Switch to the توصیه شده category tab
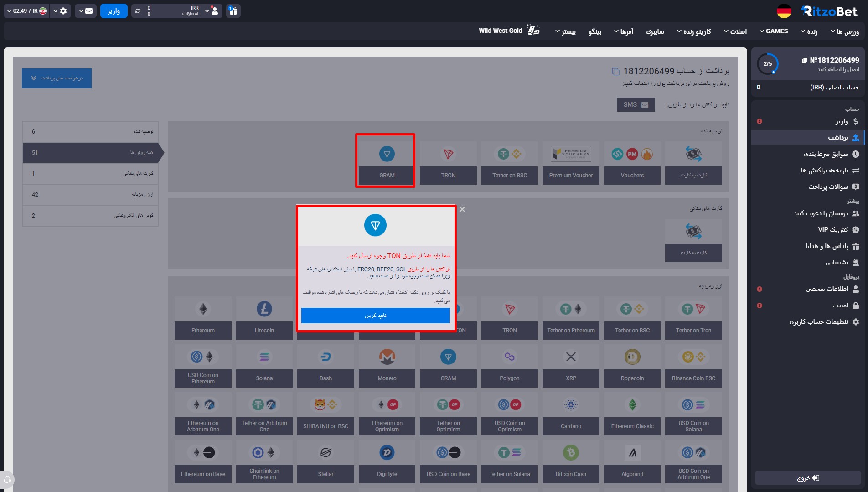Viewport: 868px width, 492px height. (90, 132)
